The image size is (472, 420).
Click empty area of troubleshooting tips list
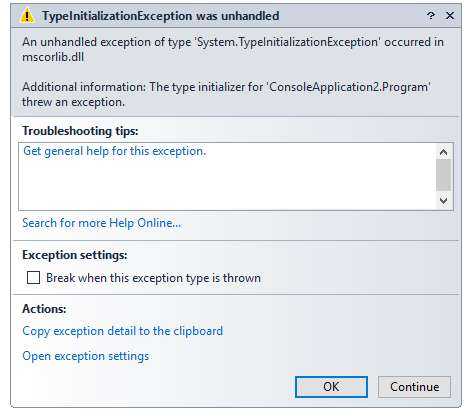[x=227, y=185]
